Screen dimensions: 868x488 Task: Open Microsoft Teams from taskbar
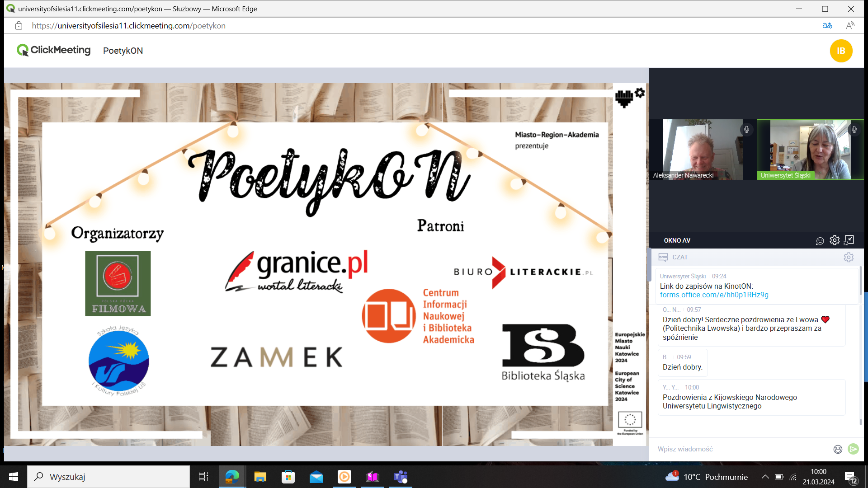(401, 477)
